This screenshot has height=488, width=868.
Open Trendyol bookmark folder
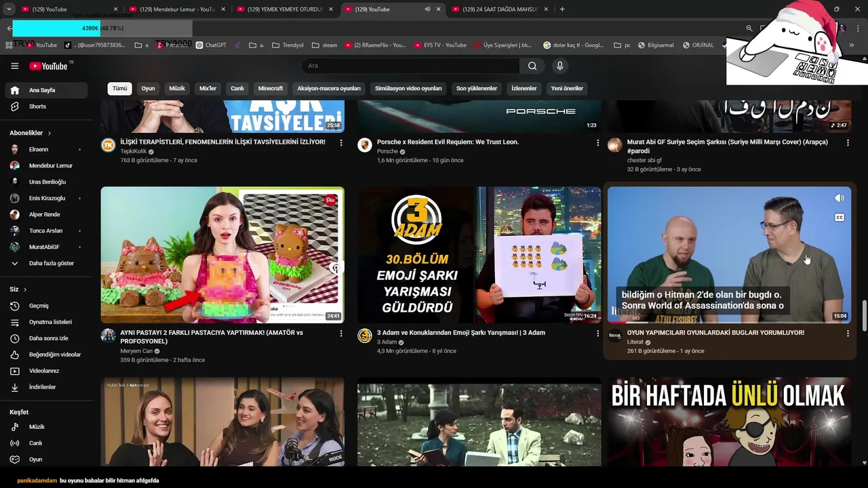[x=288, y=45]
